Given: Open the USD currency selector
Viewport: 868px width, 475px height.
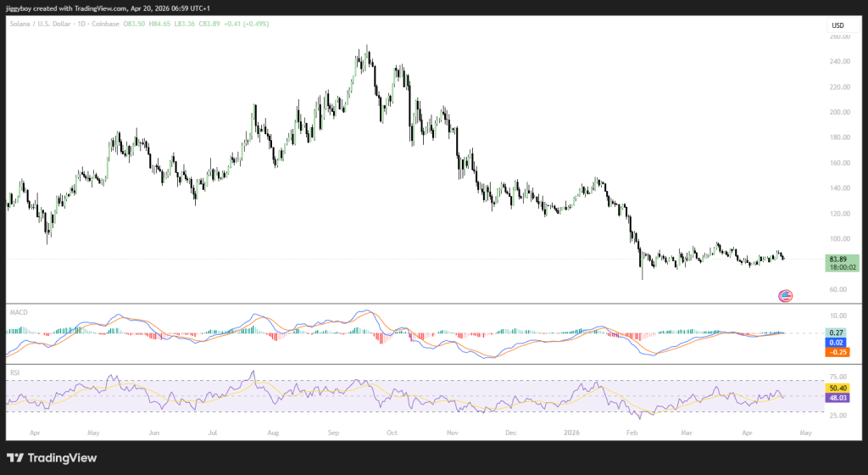Looking at the screenshot, I should click(843, 25).
